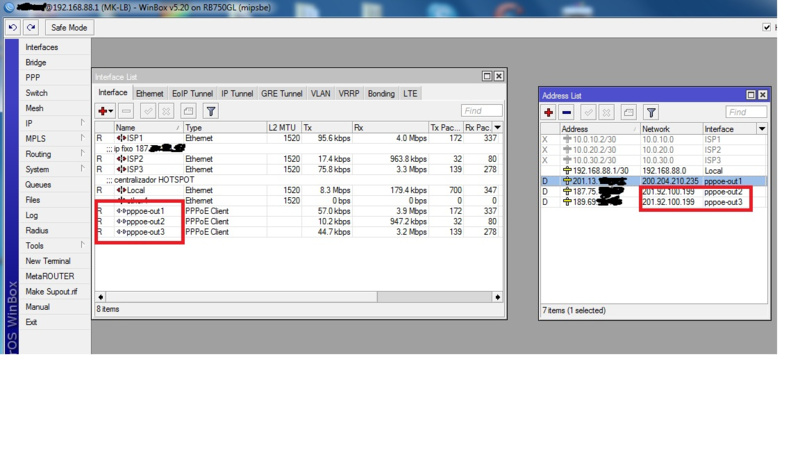Open New Terminal from sidebar
800x450 pixels.
[48, 261]
